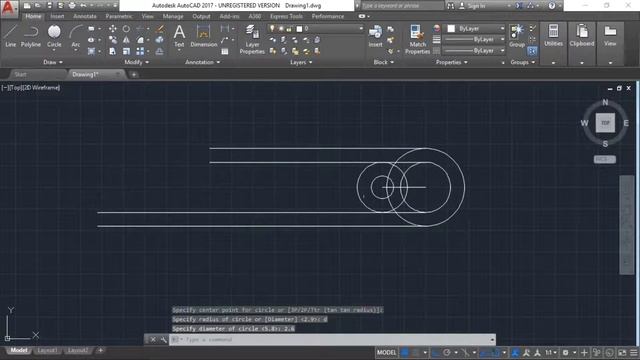Click the Mirror tool icon
Screen dimensions: 640x360
pos(126,40)
